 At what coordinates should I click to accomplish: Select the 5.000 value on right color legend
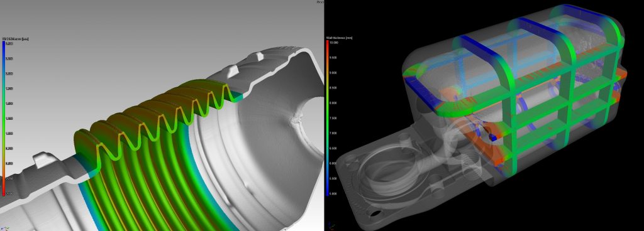point(333,193)
